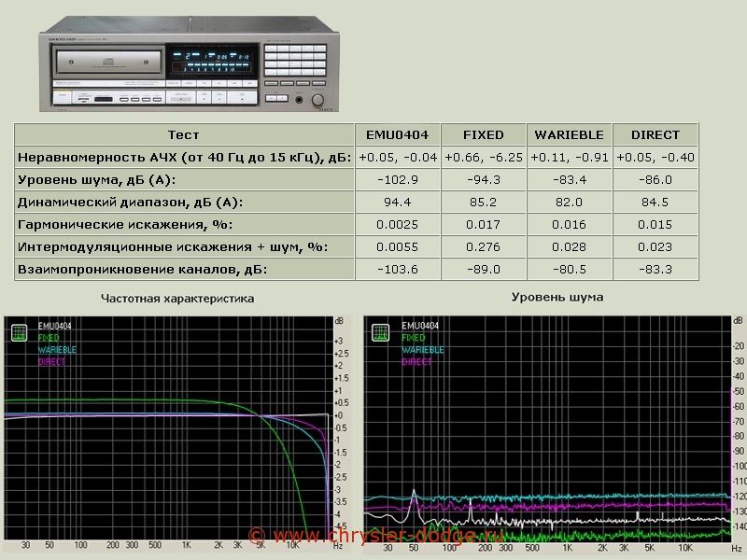The width and height of the screenshot is (747, 560).
Task: Select the "+0.05, -0.40" table cell
Action: tap(655, 157)
